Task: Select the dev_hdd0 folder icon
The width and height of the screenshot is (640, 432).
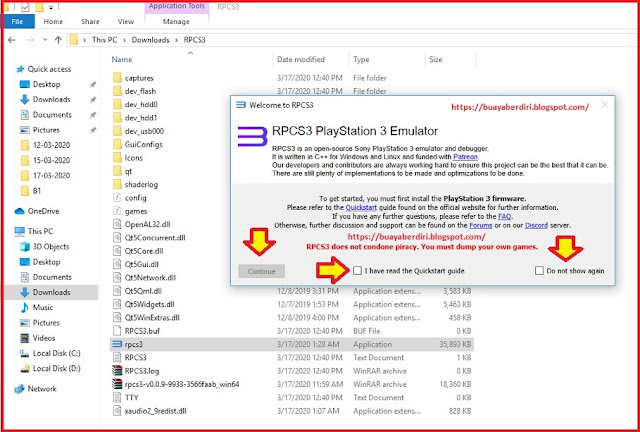Action: click(x=117, y=105)
